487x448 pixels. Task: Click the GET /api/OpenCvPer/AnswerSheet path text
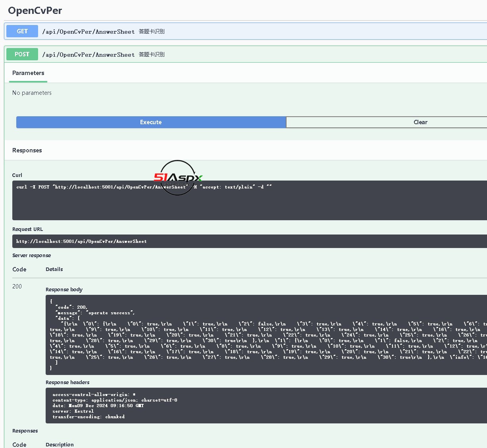tap(88, 32)
